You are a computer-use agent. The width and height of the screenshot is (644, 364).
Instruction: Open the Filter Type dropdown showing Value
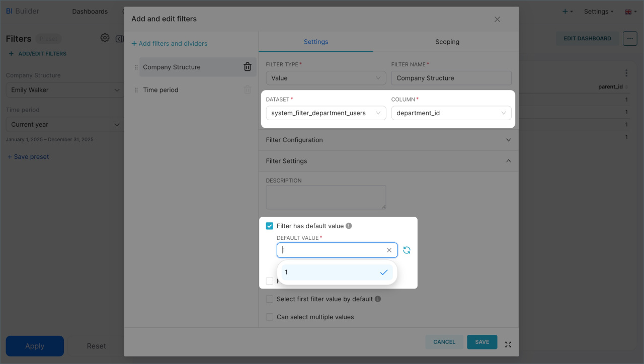click(x=326, y=78)
